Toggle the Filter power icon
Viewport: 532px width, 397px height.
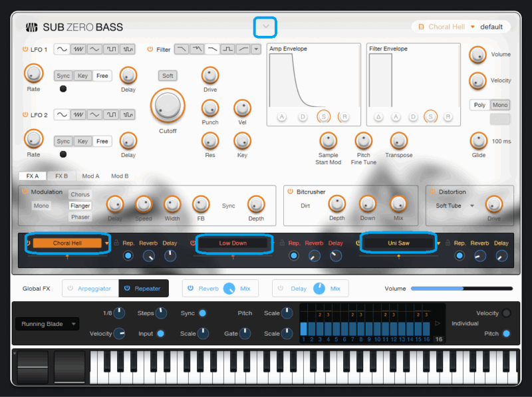(x=150, y=49)
